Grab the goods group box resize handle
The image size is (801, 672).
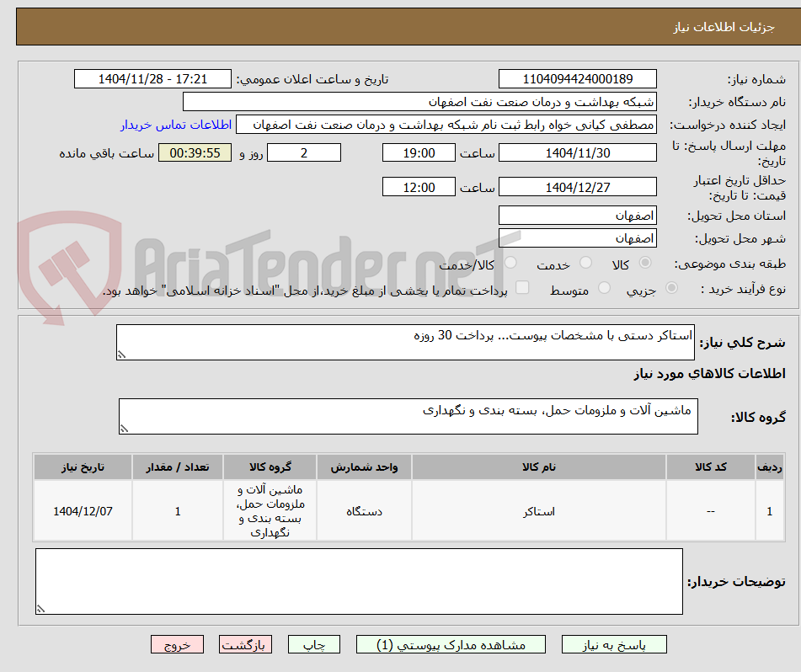(124, 429)
